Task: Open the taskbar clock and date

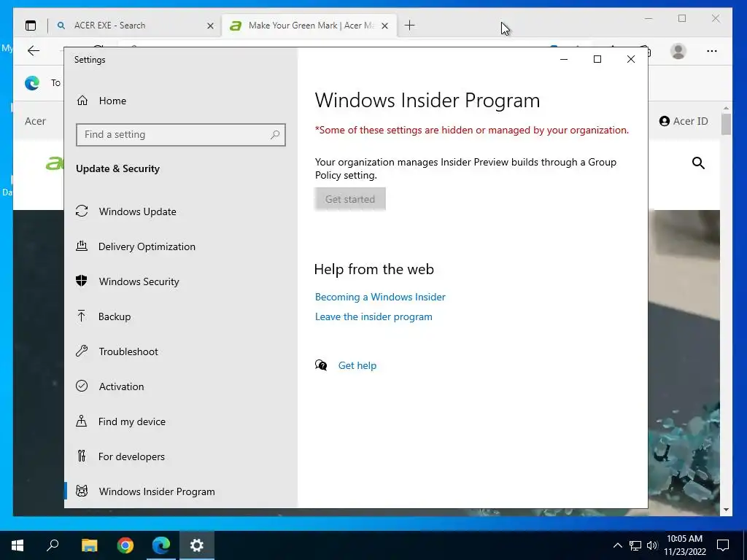Action: coord(684,545)
